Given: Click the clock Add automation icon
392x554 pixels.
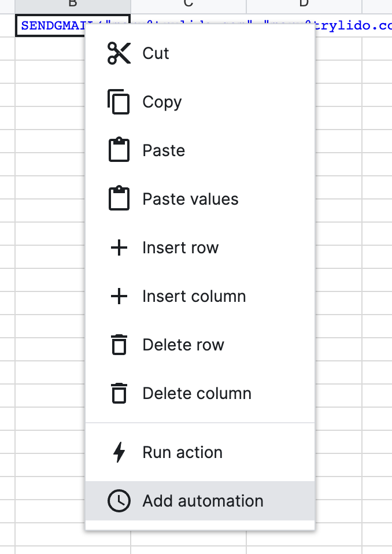Looking at the screenshot, I should [119, 501].
